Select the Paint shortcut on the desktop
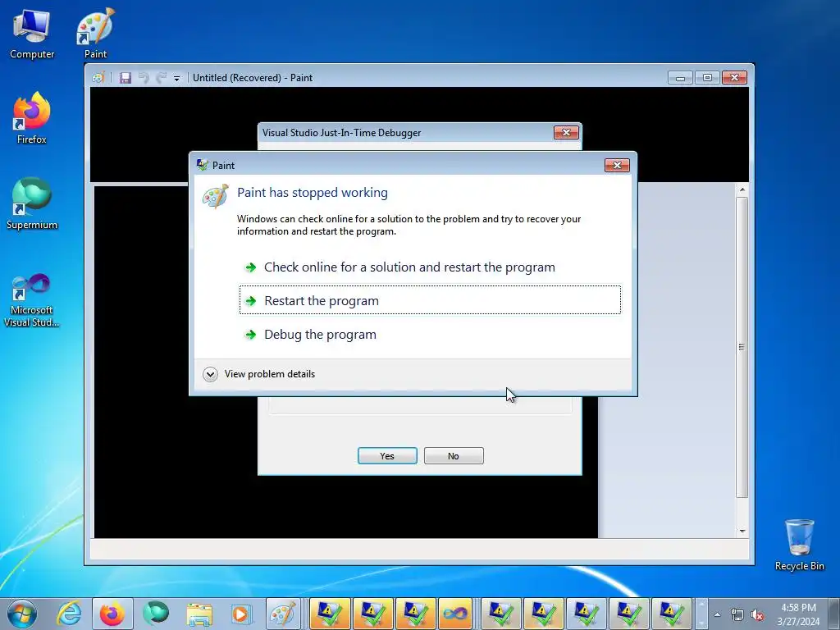Screen dimensions: 840x630 click(95, 33)
